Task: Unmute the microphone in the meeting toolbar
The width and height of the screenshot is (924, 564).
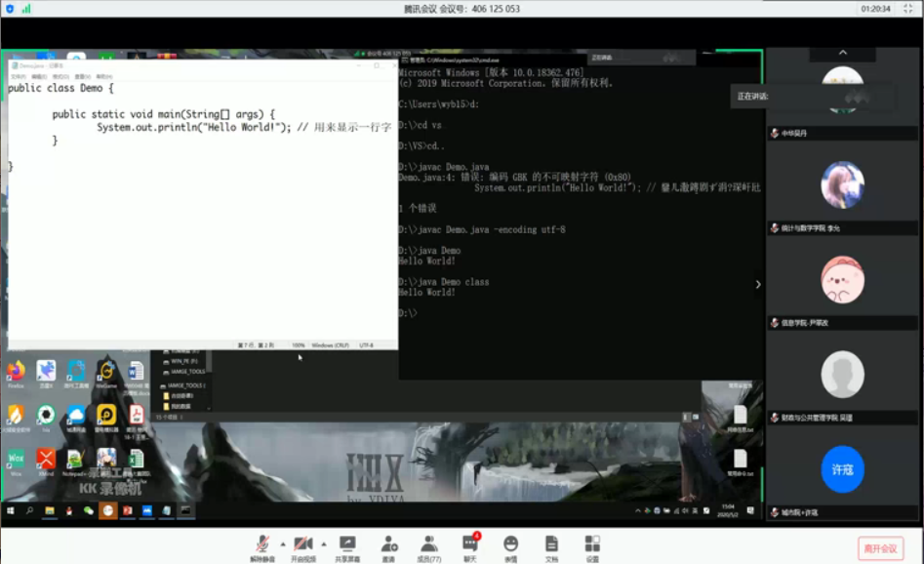Action: pos(262,544)
